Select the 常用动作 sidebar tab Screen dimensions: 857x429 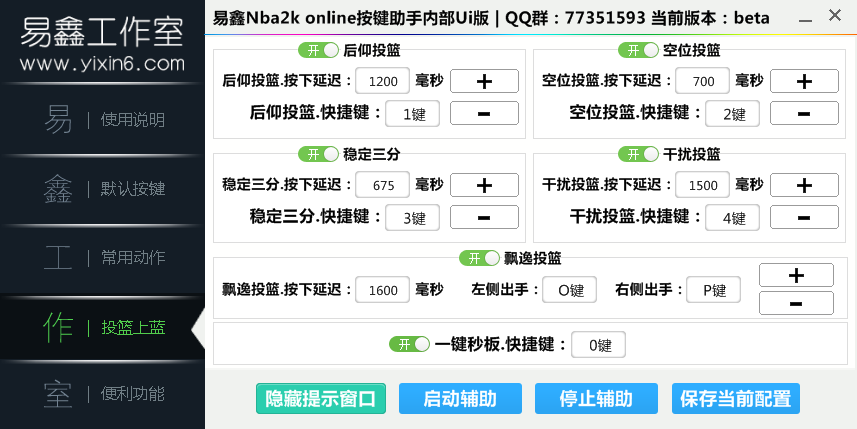[102, 258]
